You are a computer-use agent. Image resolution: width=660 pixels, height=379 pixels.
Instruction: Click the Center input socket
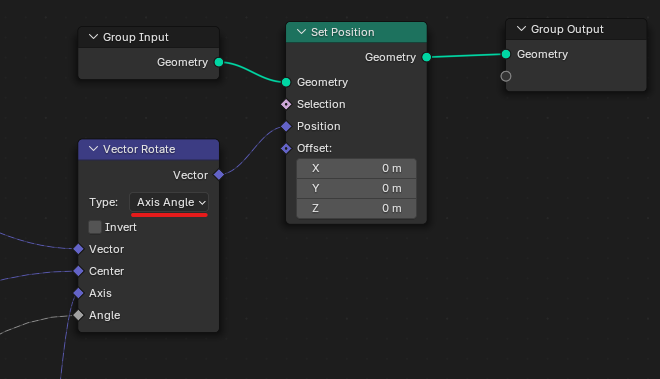pos(79,271)
